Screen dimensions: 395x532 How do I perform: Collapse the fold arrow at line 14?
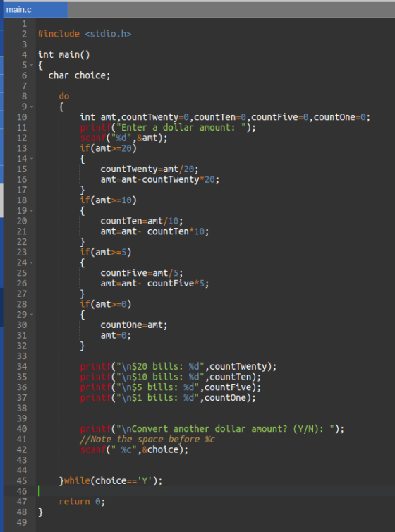(31, 159)
